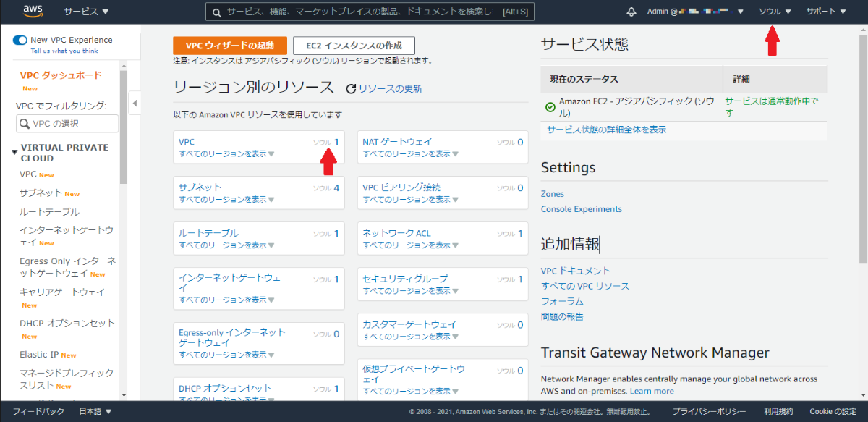868x422 pixels.
Task: Open the 仮想プライベートゲートウェイ card link
Action: point(414,374)
